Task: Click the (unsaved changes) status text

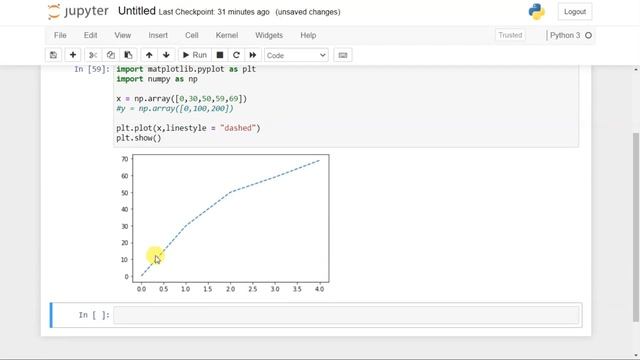Action: [x=308, y=12]
